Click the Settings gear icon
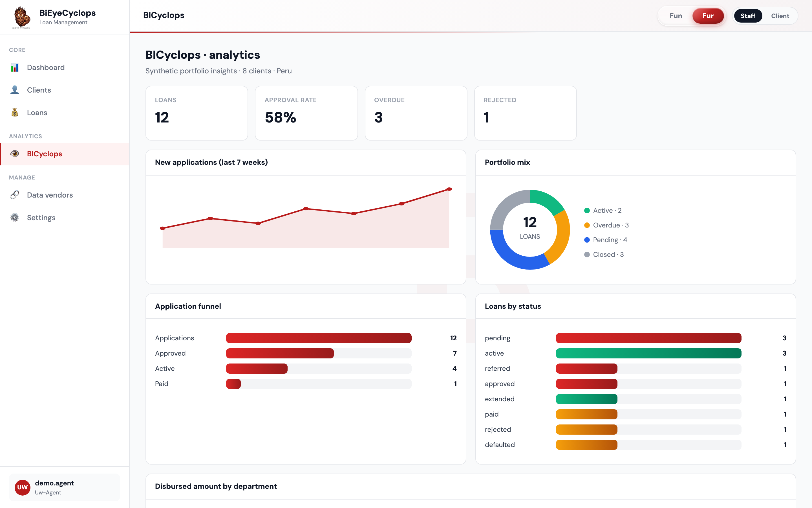 point(14,217)
